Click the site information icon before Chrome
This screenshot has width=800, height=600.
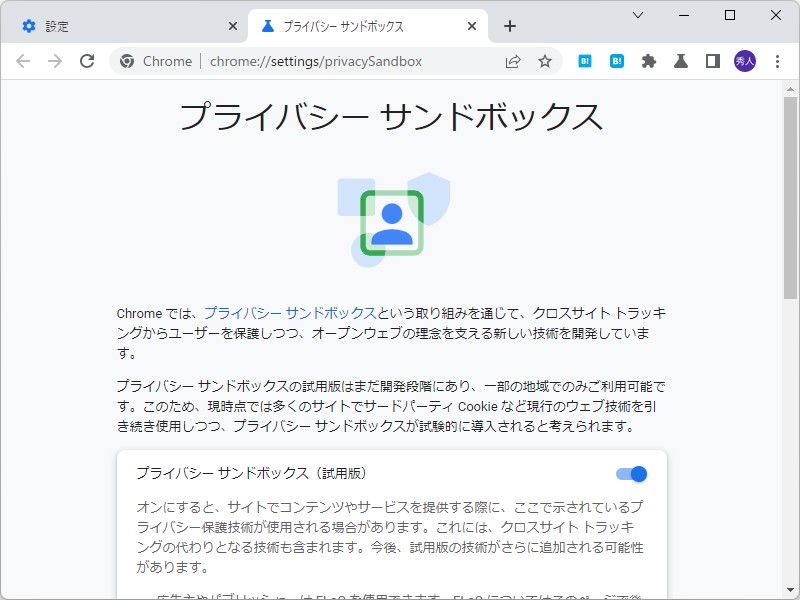tap(127, 61)
